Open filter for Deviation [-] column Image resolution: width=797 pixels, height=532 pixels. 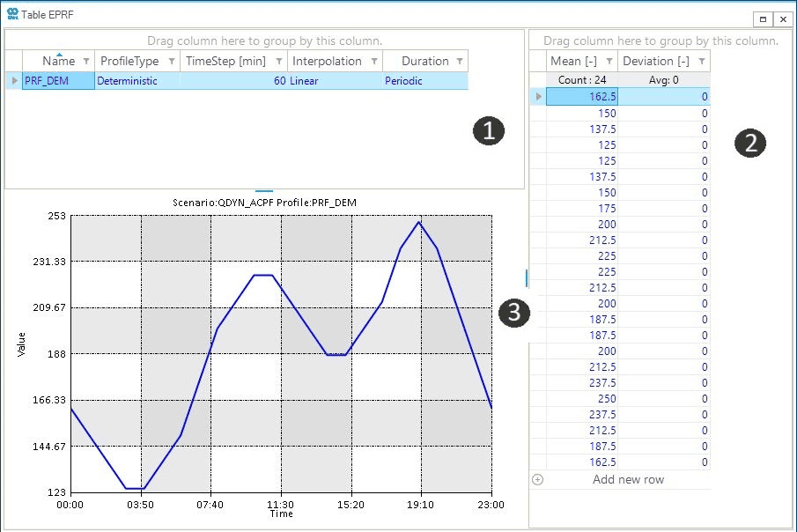pyautogui.click(x=701, y=62)
